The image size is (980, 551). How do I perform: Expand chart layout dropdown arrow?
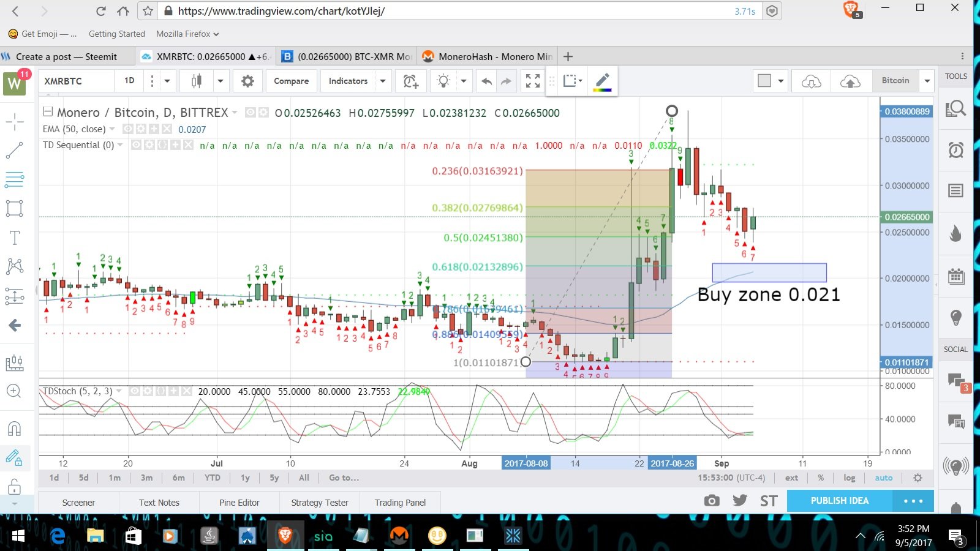point(780,81)
